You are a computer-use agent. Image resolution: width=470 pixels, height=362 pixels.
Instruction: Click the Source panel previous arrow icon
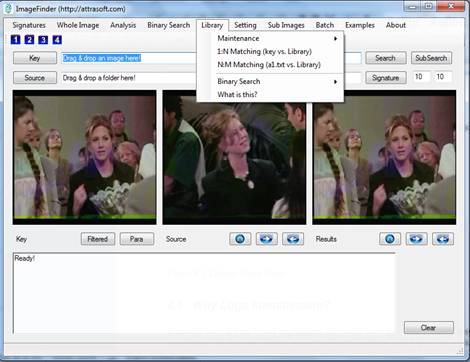pos(293,239)
